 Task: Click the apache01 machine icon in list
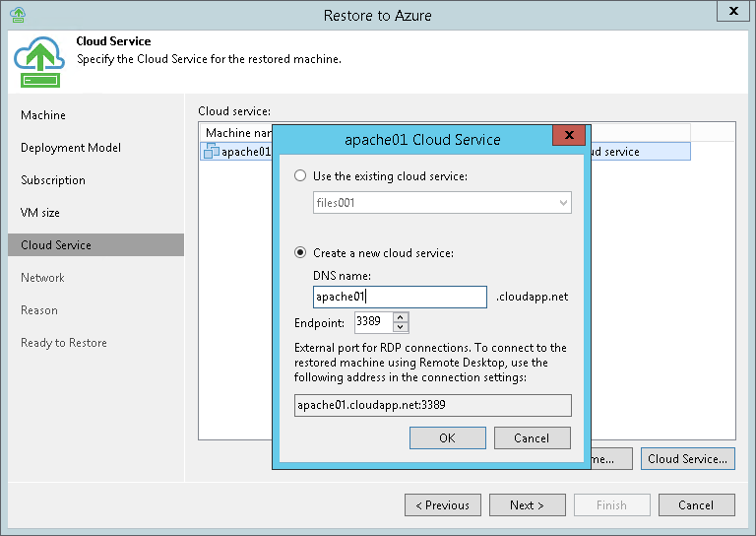pyautogui.click(x=211, y=152)
